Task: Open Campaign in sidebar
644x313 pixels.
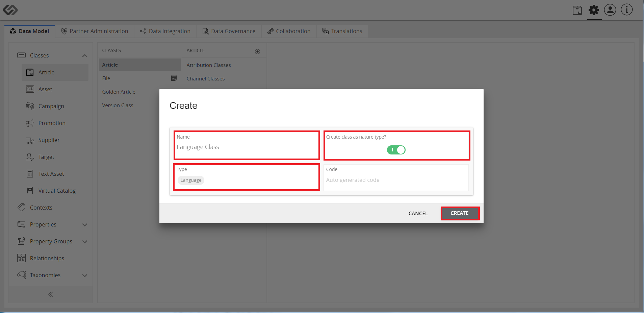Action: (55, 106)
